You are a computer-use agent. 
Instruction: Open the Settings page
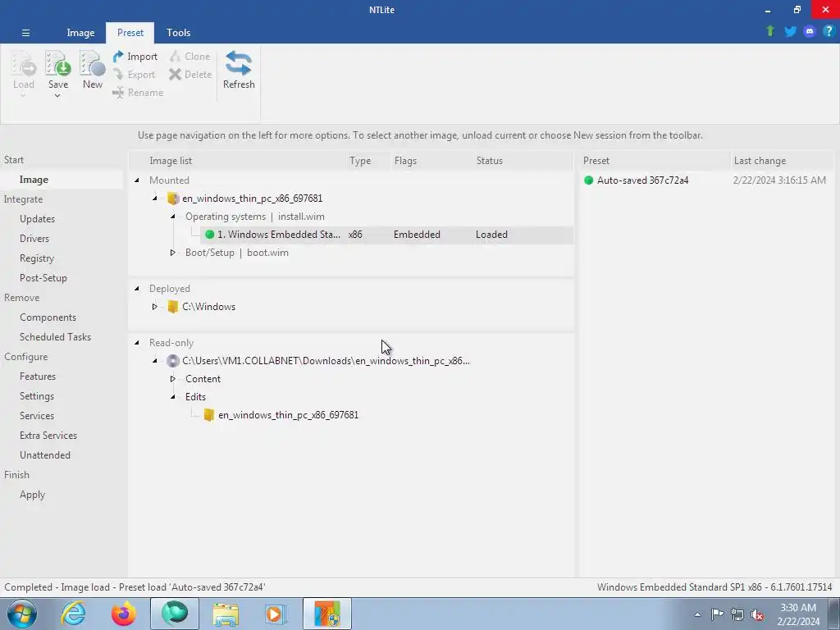(x=36, y=396)
